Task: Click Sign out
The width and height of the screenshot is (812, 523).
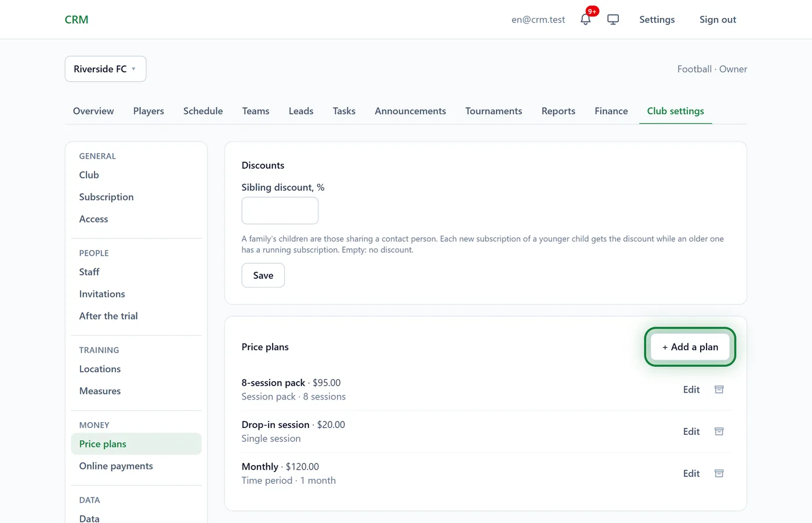Action: pos(717,20)
